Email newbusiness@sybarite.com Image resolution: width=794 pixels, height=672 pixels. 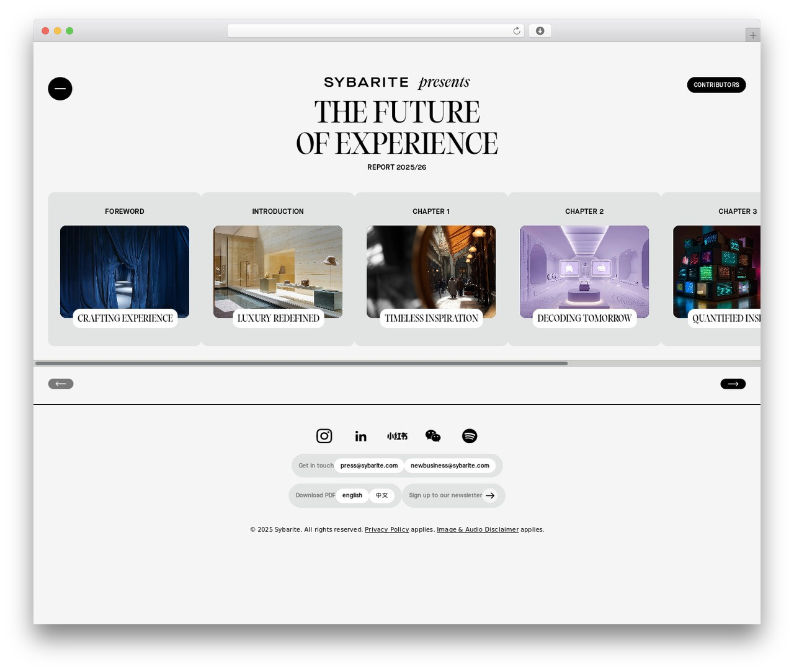450,466
